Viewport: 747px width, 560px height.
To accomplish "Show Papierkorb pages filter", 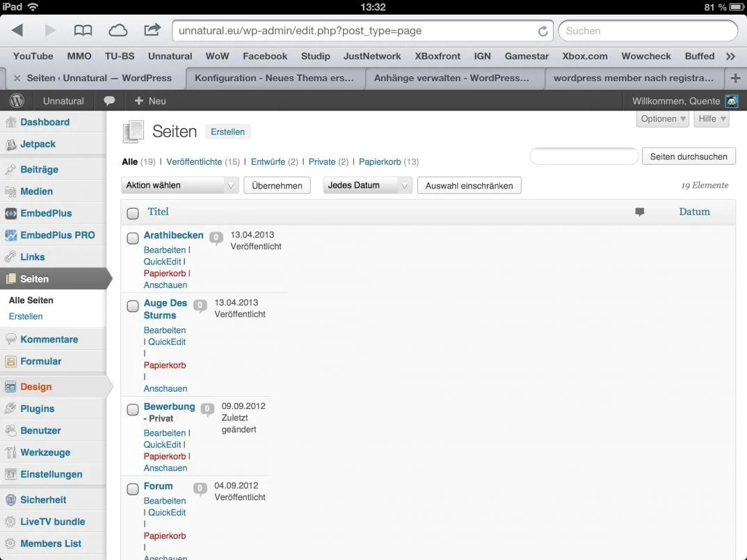I will [x=380, y=161].
